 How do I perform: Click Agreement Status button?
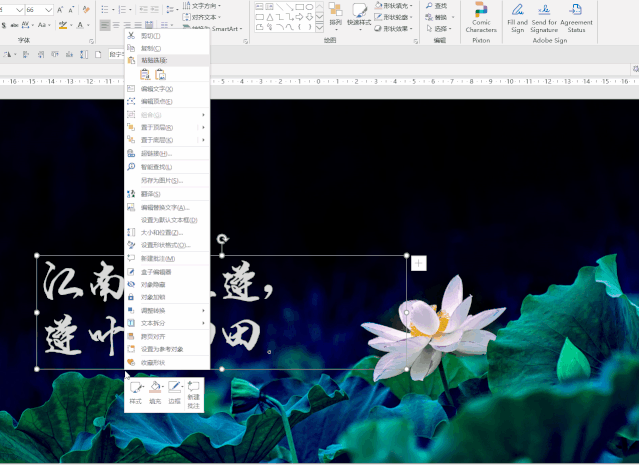(x=576, y=17)
